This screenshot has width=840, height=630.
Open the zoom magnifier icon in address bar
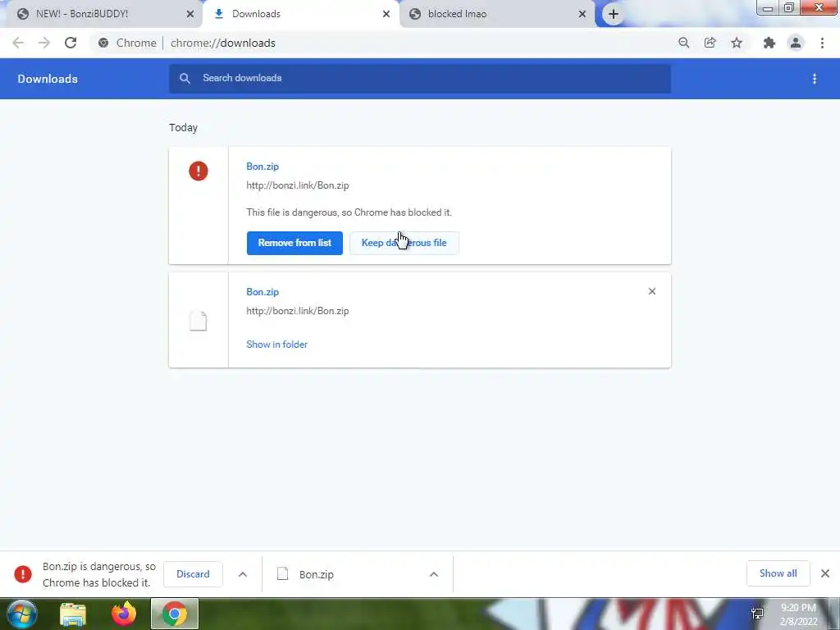(683, 43)
